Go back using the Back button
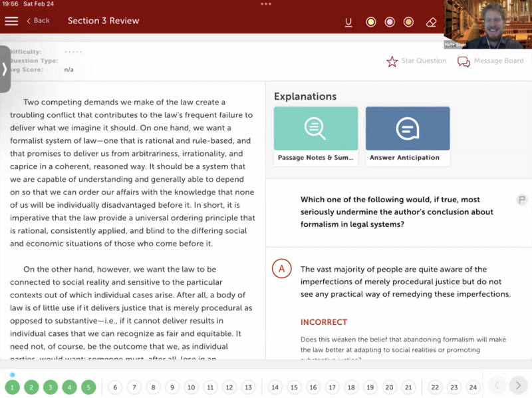Image resolution: width=532 pixels, height=398 pixels. point(38,21)
